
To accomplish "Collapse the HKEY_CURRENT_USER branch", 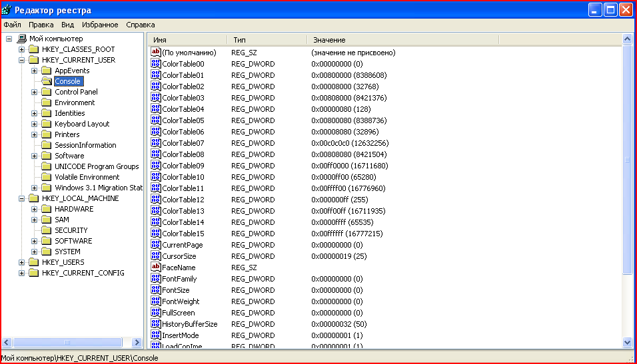I will click(x=21, y=60).
